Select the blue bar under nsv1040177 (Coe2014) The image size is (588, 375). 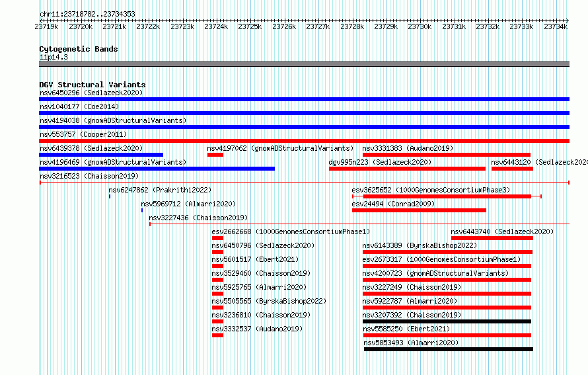pyautogui.click(x=304, y=113)
